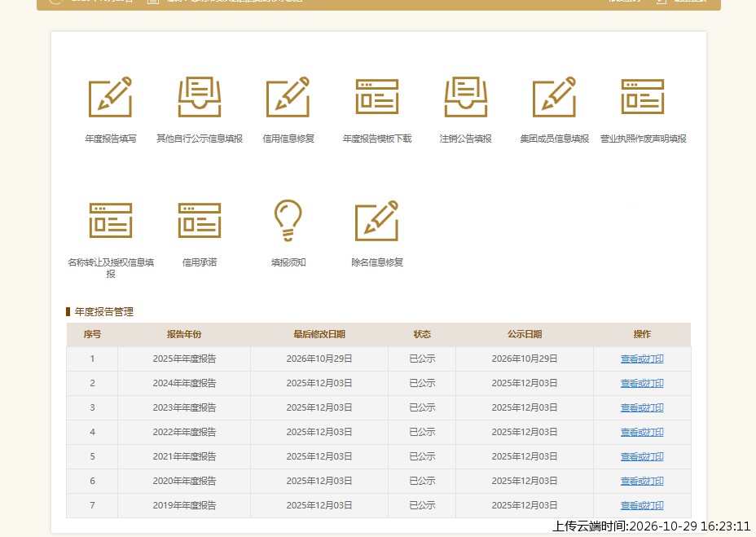Click the 年度报告管理 section heading
The height and width of the screenshot is (537, 756).
[104, 311]
